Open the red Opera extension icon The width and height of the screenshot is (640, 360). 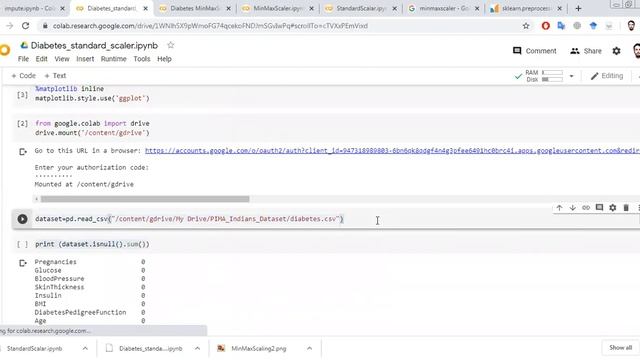545,26
